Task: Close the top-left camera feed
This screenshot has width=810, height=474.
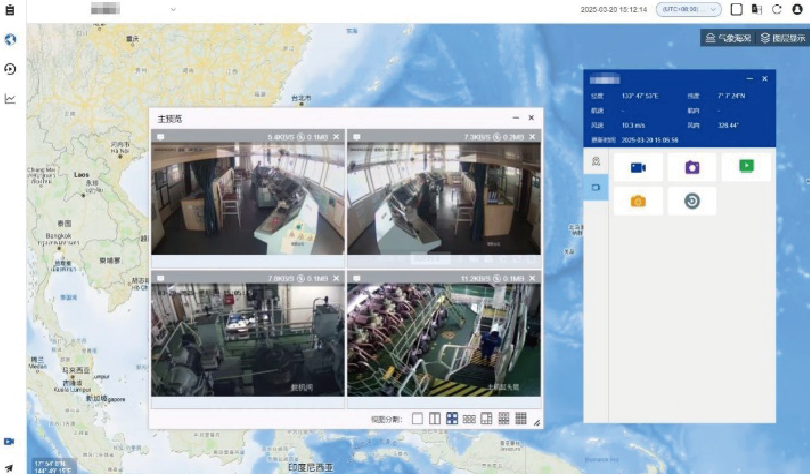Action: 336,136
